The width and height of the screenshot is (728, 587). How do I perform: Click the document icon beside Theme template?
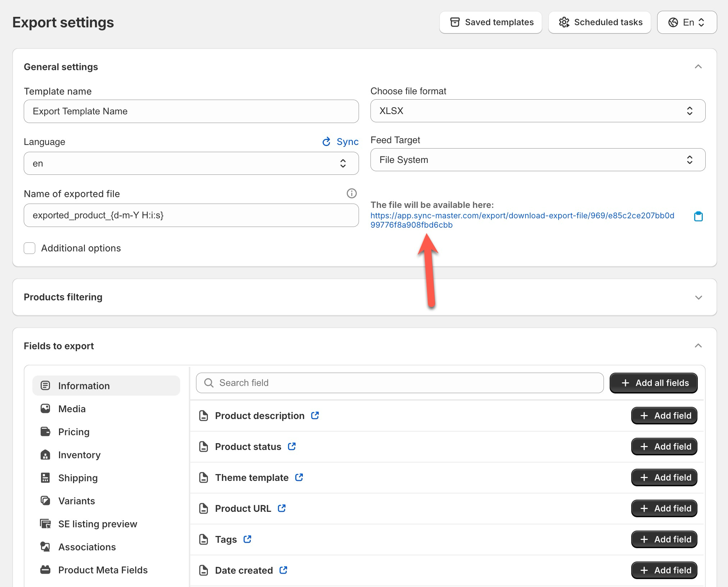click(204, 477)
